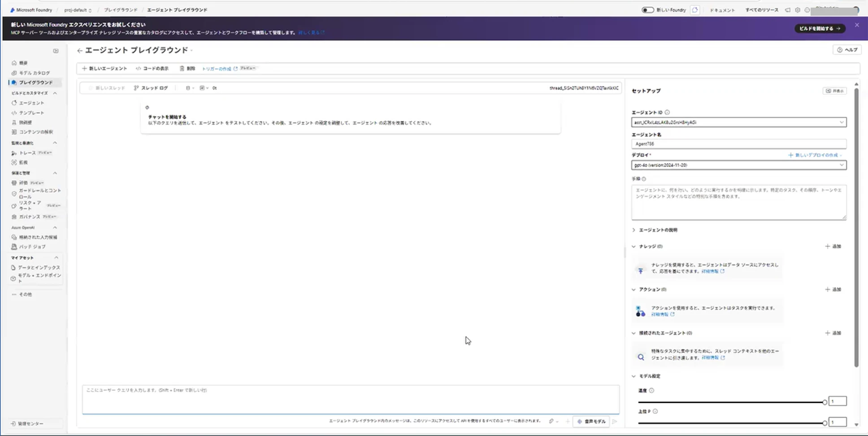Open エージェント in sidebar
Screen dimensions: 868x436
[x=31, y=103]
